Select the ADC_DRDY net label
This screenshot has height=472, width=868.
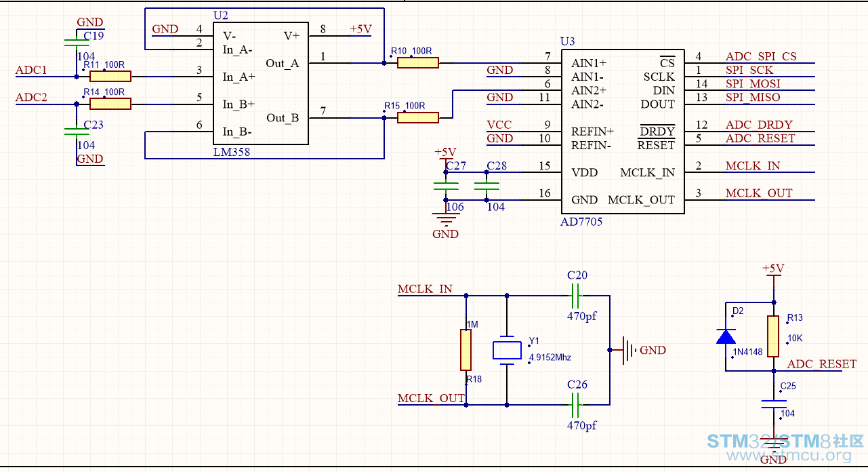coord(759,125)
